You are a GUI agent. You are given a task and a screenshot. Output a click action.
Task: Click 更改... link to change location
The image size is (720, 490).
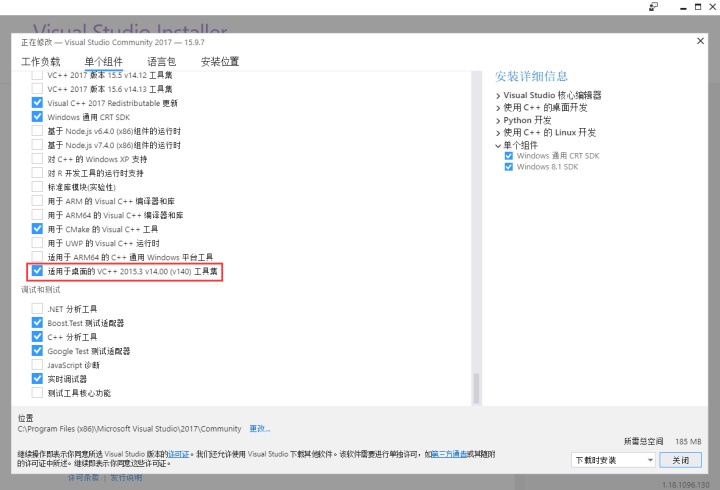pyautogui.click(x=259, y=428)
